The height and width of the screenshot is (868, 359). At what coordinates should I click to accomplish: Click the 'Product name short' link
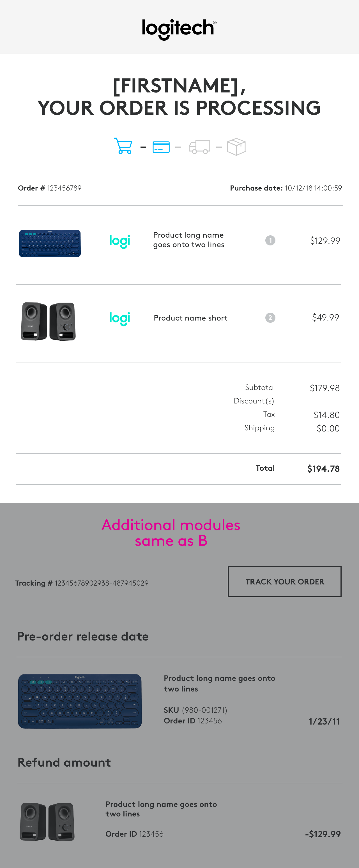[x=191, y=318]
